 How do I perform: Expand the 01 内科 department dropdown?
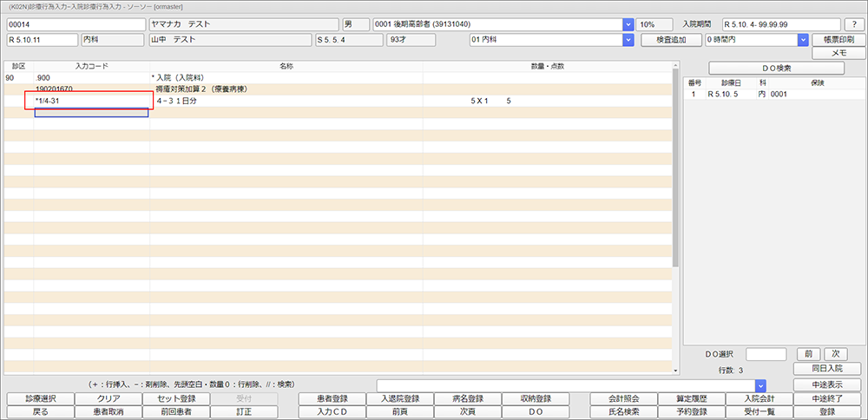[628, 40]
